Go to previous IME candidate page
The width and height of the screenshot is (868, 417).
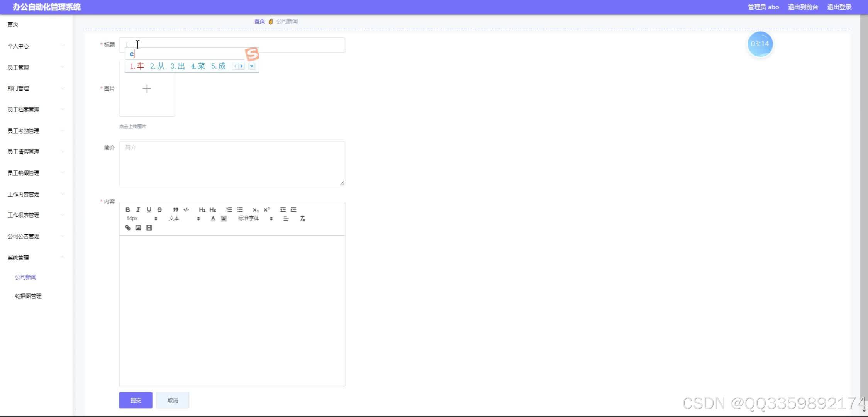pyautogui.click(x=235, y=66)
